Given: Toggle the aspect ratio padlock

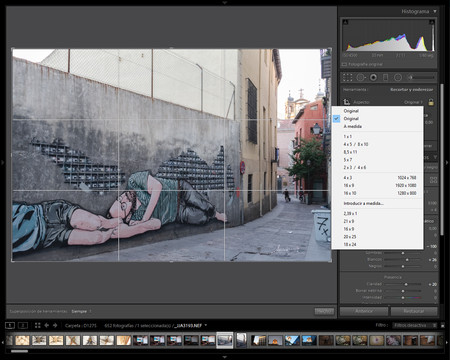Looking at the screenshot, I should click(431, 102).
